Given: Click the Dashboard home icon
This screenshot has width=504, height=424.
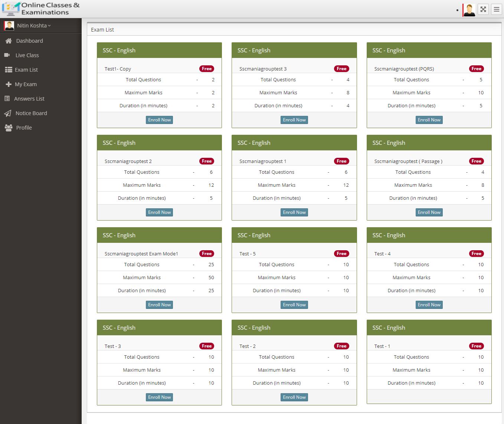Looking at the screenshot, I should (x=8, y=41).
